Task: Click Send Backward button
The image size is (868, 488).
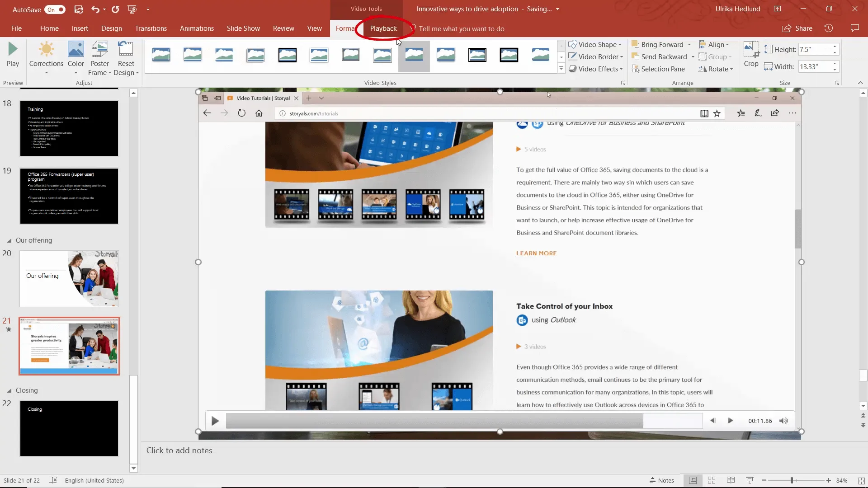Action: [x=660, y=56]
